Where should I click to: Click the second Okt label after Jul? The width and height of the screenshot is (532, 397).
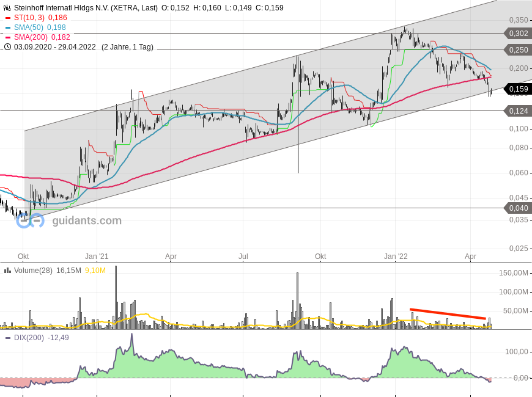(320, 257)
